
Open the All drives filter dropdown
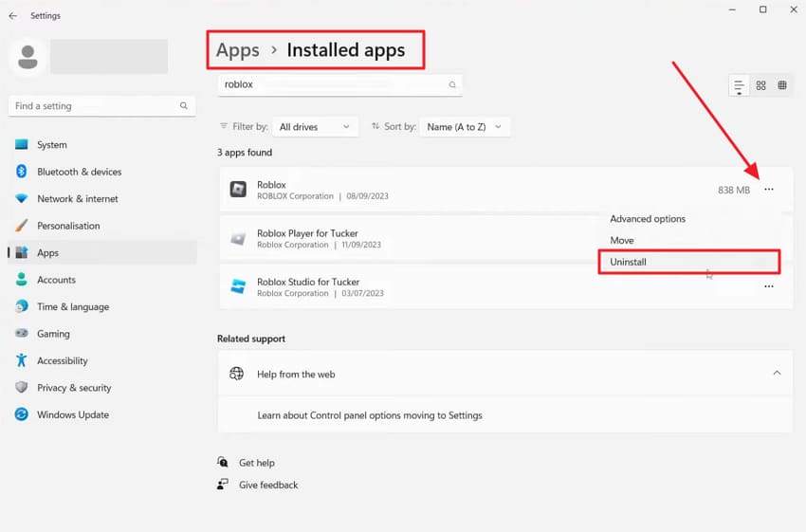tap(315, 127)
